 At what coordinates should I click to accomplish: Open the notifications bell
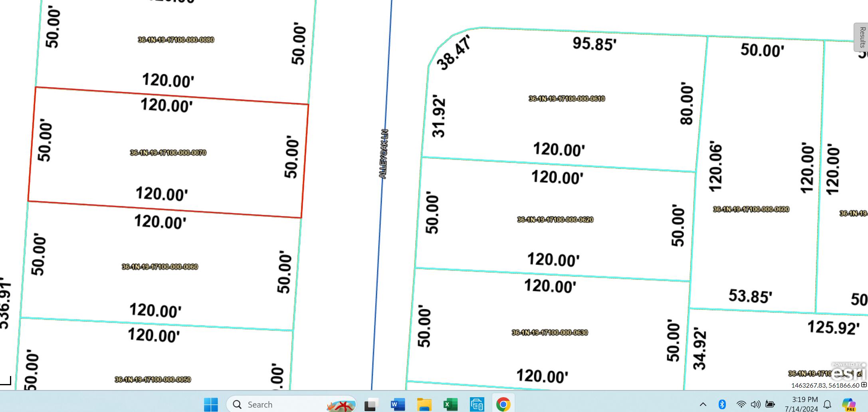(827, 404)
